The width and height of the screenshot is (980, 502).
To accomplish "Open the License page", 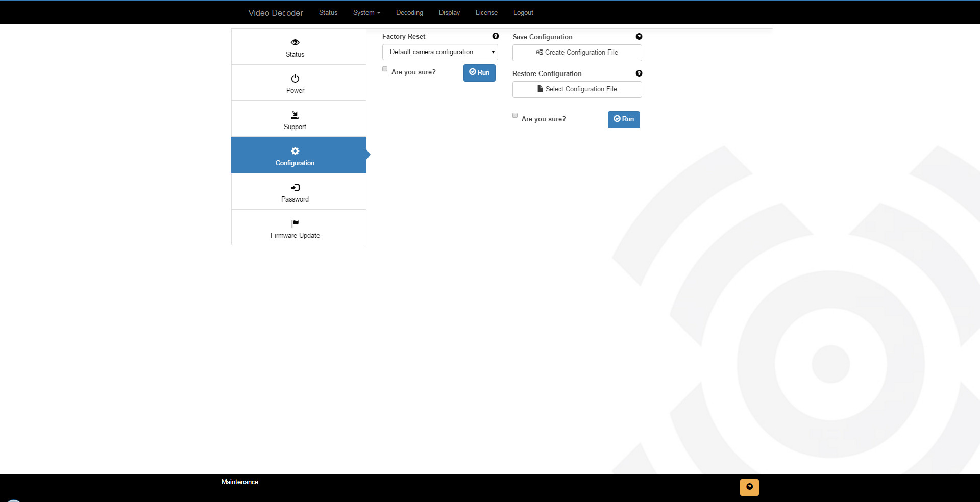I will [x=486, y=13].
